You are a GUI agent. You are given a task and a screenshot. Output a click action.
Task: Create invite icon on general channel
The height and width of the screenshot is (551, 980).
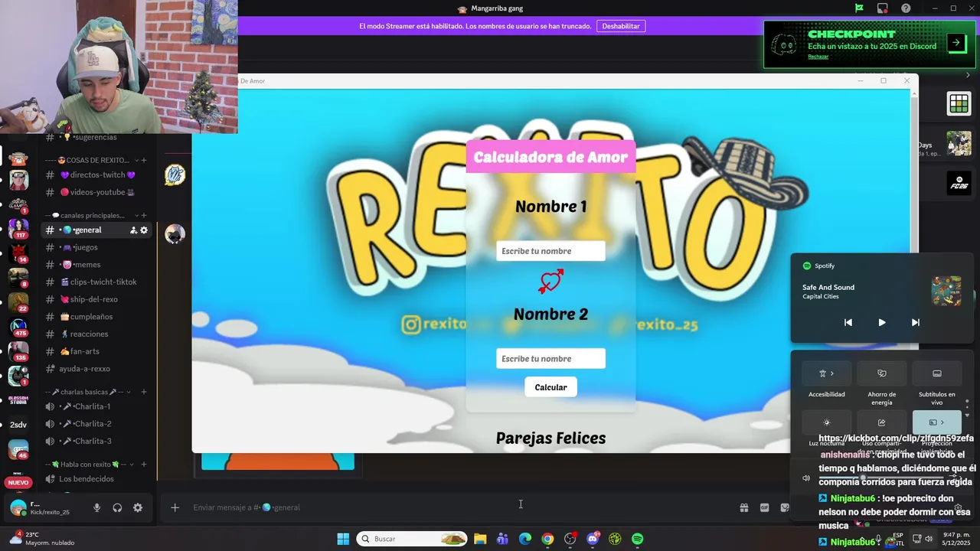[133, 230]
